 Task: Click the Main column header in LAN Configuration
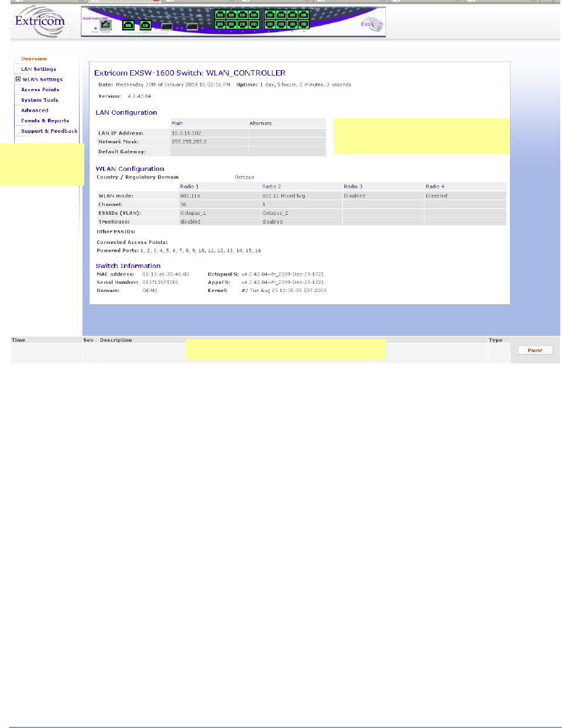click(177, 123)
